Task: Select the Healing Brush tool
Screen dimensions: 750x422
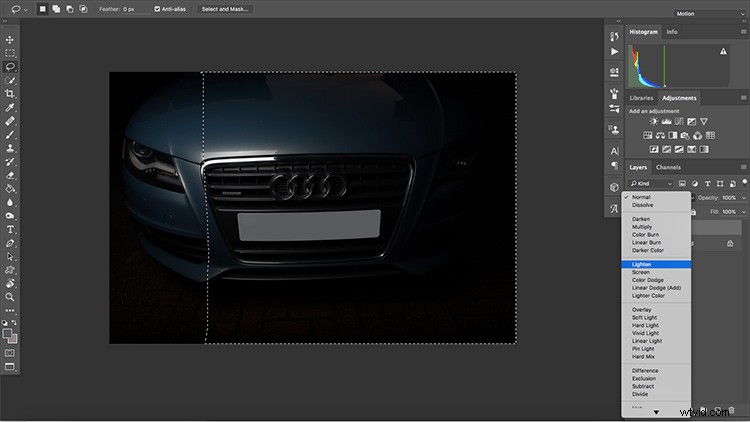Action: click(10, 121)
